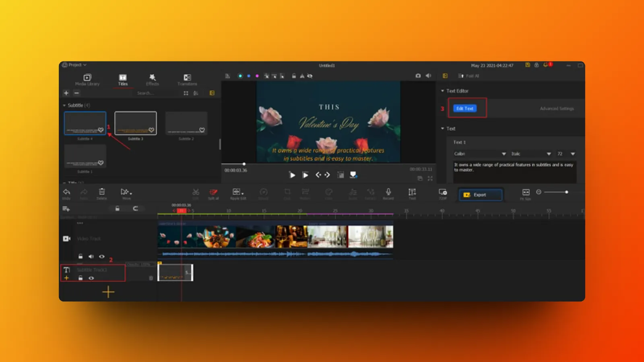Favorite Subtitle 1 with heart icon

(101, 163)
